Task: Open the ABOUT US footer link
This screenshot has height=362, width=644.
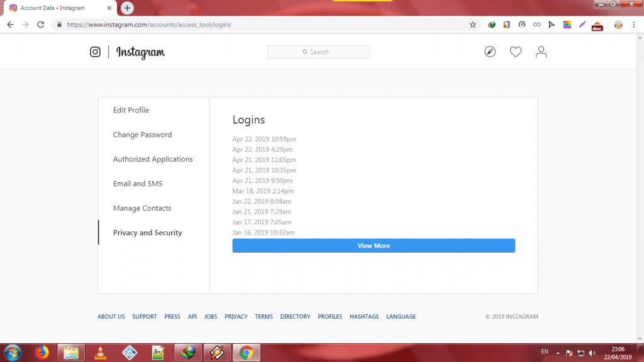Action: (x=111, y=317)
